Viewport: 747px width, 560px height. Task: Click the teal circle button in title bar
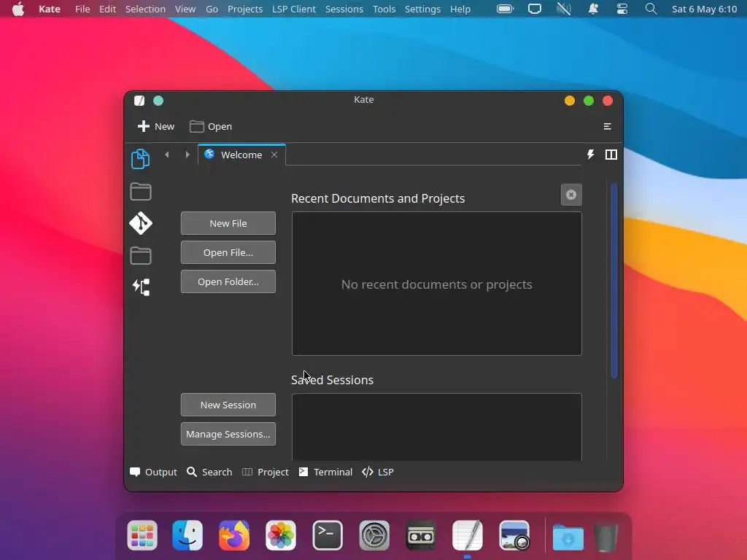[158, 101]
